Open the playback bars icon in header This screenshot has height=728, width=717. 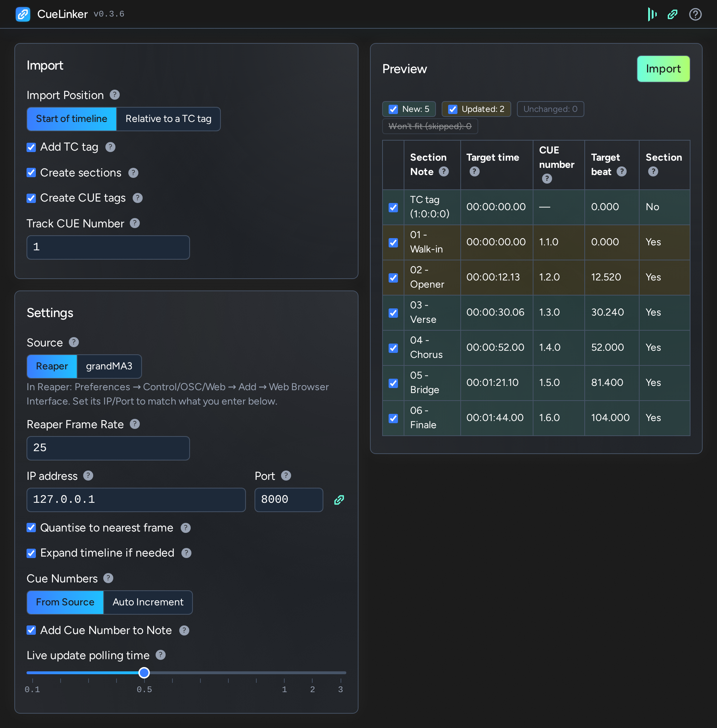652,14
